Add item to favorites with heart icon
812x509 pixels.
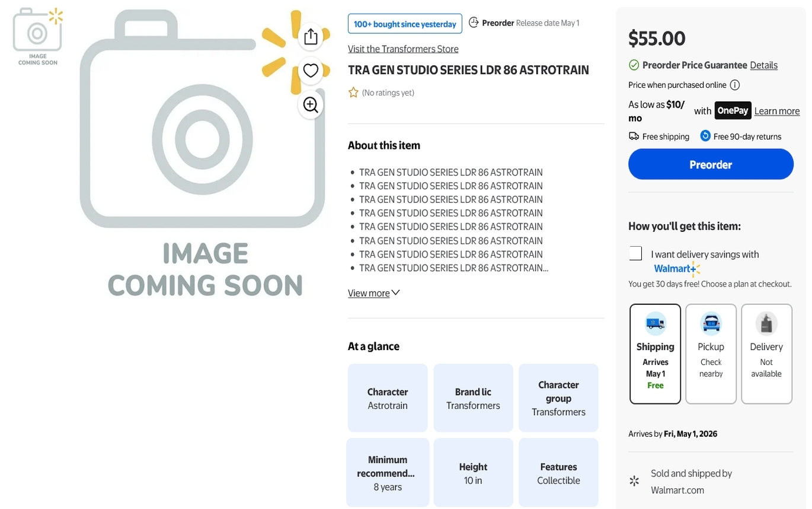tap(311, 71)
